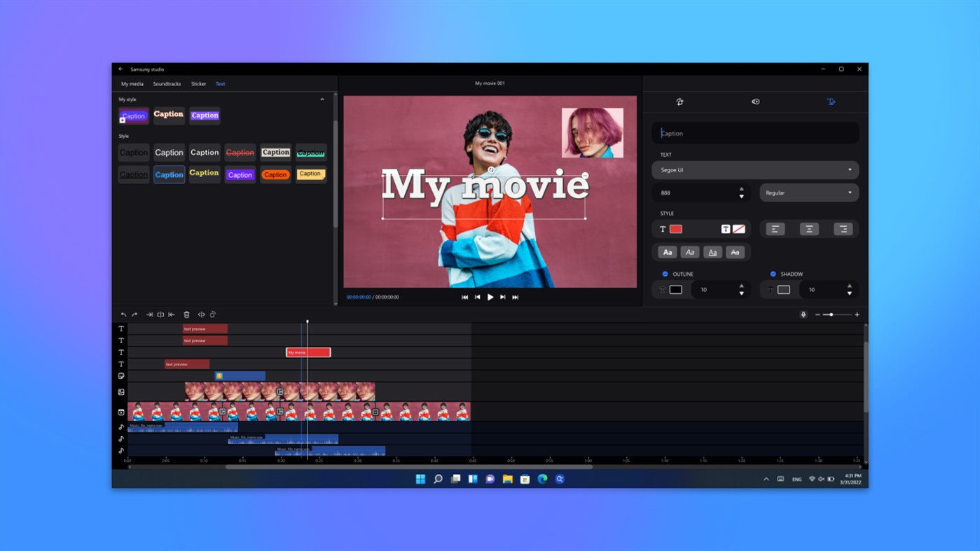The height and width of the screenshot is (551, 980).
Task: Open the transform tab in properties panel
Action: (679, 102)
